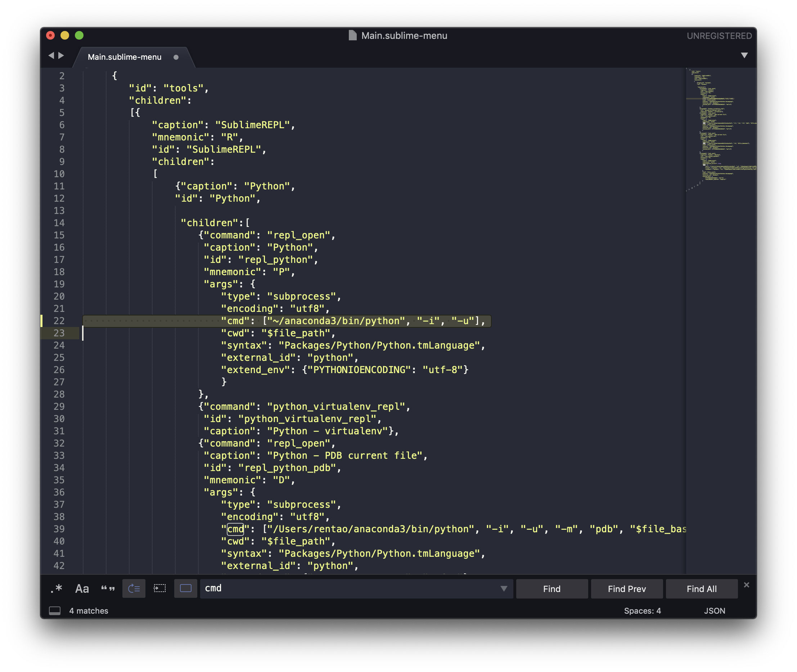Click "Python - PDB current file" caption text
The height and width of the screenshot is (672, 797).
point(345,455)
